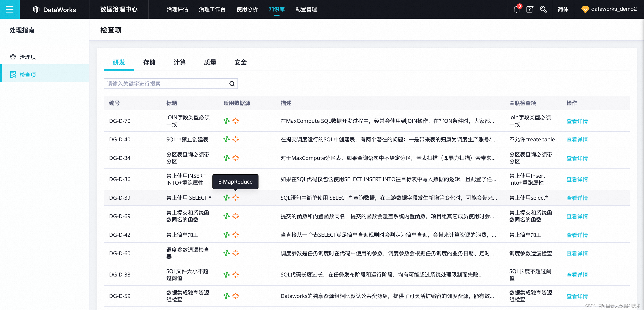
Task: Switch to the 质量 tab
Action: [x=210, y=63]
